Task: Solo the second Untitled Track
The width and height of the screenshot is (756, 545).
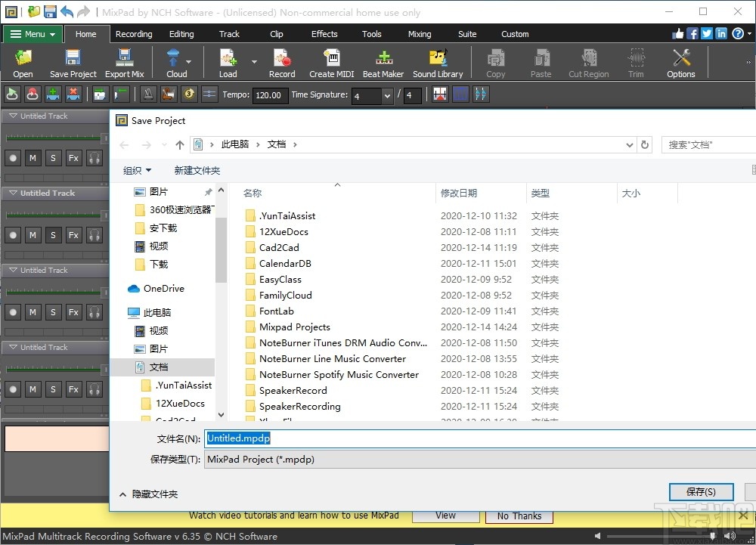Action: [53, 235]
